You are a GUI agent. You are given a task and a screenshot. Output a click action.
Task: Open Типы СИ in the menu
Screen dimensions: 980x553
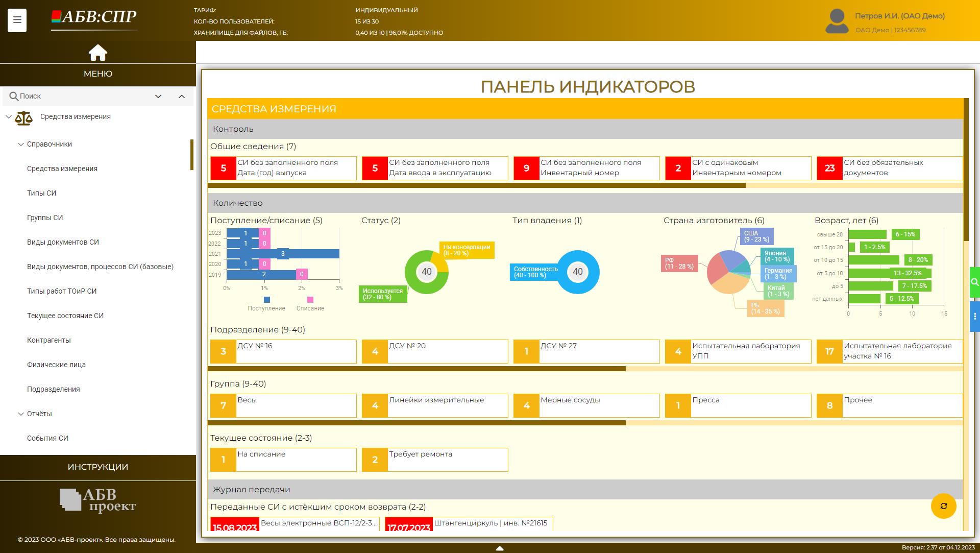click(x=42, y=193)
